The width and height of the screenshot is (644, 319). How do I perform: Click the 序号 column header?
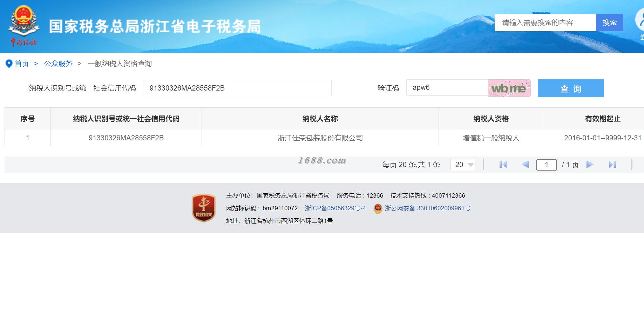[x=28, y=119]
